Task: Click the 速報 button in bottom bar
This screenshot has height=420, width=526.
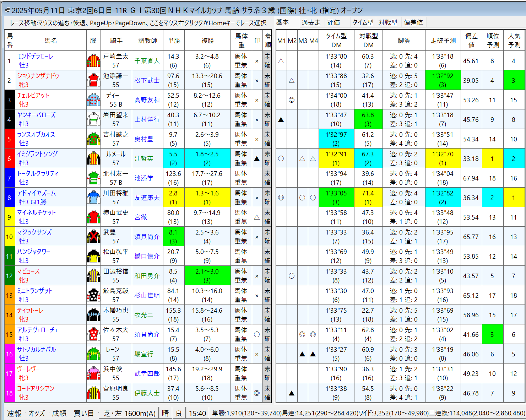Action: coord(14,413)
